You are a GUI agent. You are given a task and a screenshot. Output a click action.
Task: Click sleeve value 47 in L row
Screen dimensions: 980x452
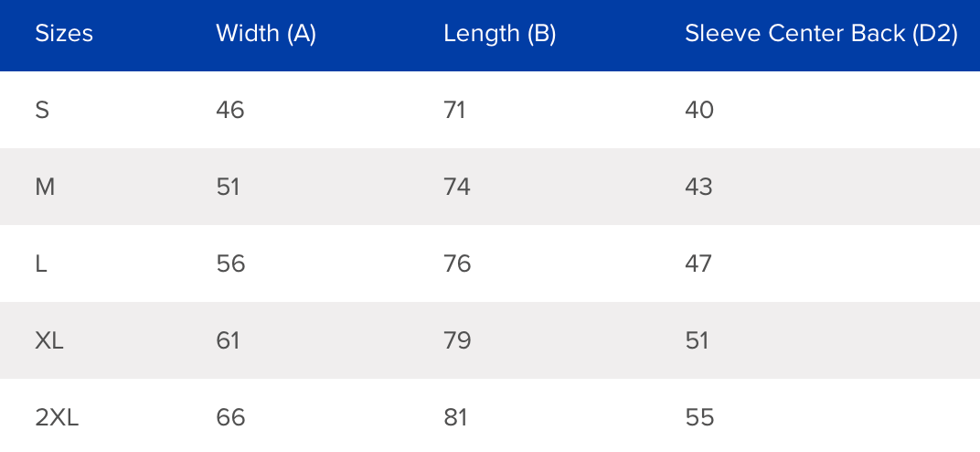pyautogui.click(x=698, y=264)
